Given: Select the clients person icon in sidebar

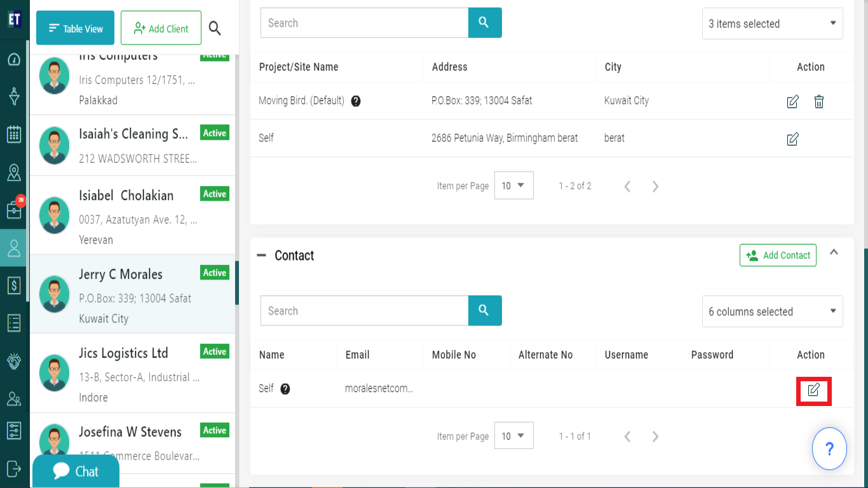Looking at the screenshot, I should pos(14,248).
